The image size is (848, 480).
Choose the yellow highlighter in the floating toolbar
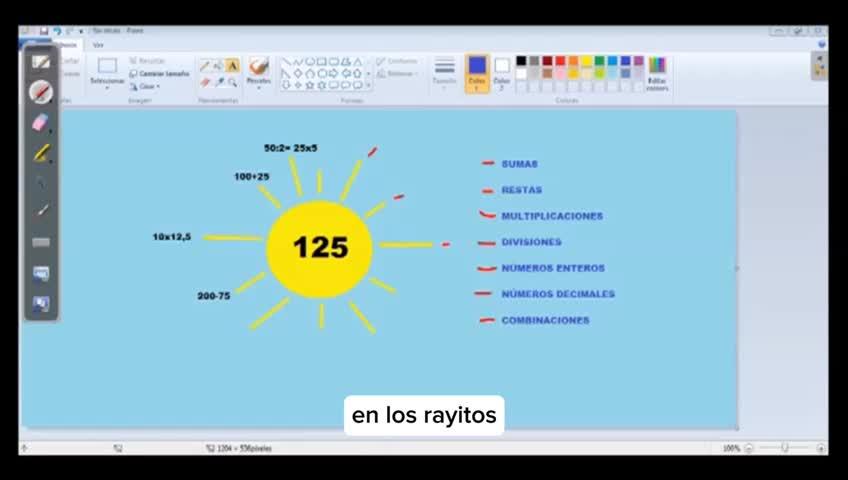(40, 153)
